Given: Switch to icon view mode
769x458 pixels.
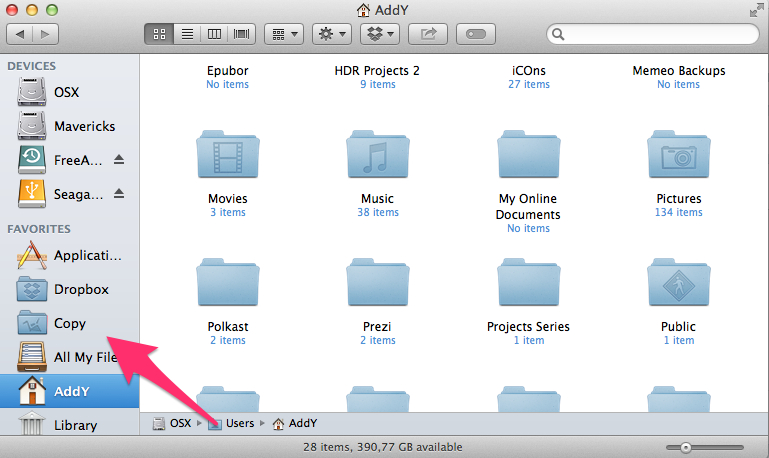Looking at the screenshot, I should [x=159, y=34].
